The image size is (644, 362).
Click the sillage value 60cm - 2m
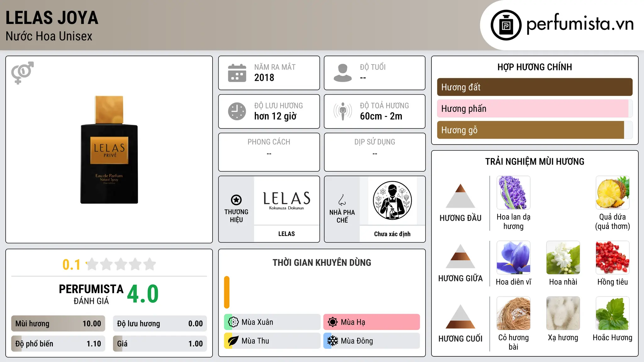(381, 116)
